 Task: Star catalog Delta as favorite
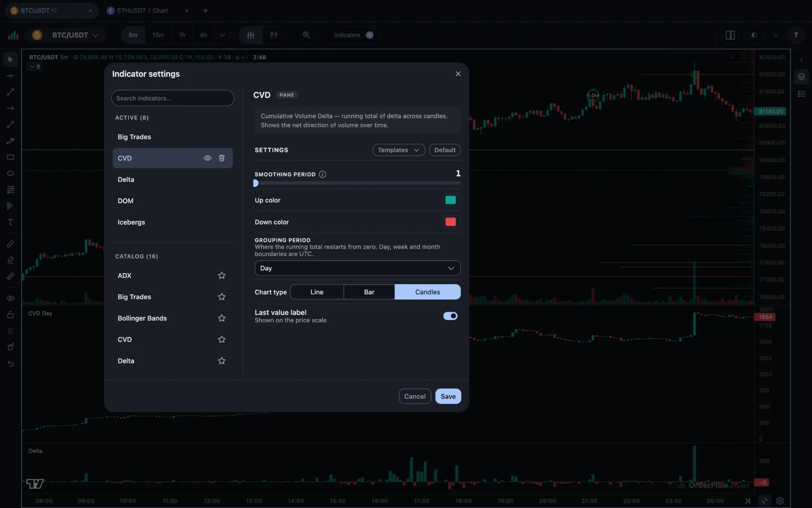pyautogui.click(x=222, y=361)
